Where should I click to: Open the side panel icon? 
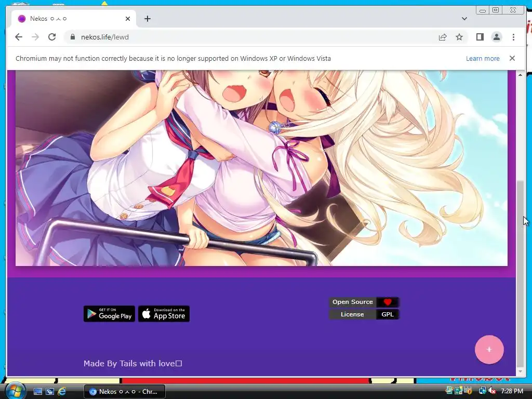tap(480, 37)
